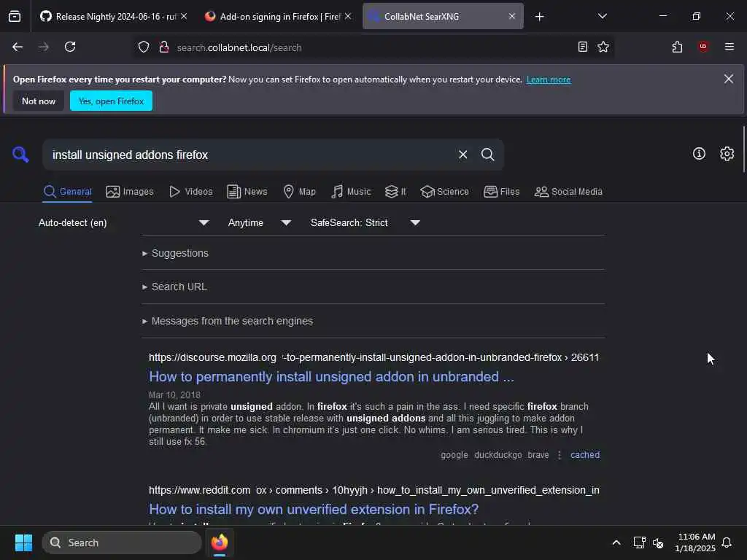Click the SearXNG magnifier logo
Viewport: 747px width, 560px height.
20,155
